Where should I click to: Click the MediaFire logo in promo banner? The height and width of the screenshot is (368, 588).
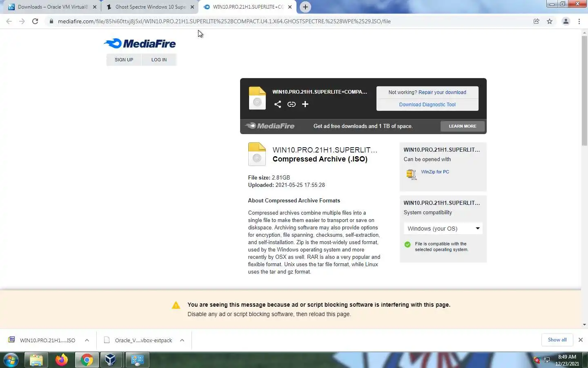point(269,126)
